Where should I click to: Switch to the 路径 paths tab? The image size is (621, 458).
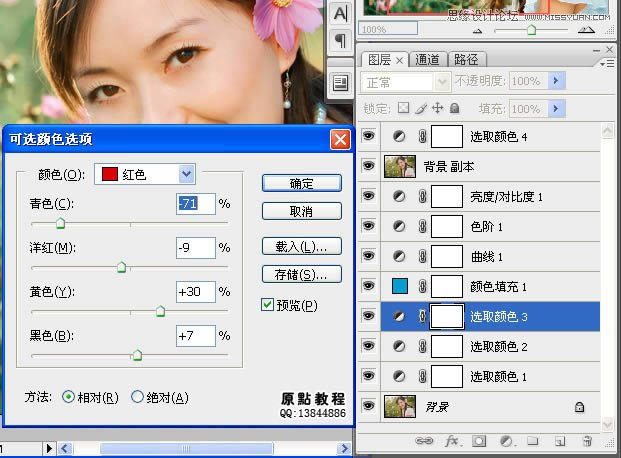pyautogui.click(x=464, y=60)
